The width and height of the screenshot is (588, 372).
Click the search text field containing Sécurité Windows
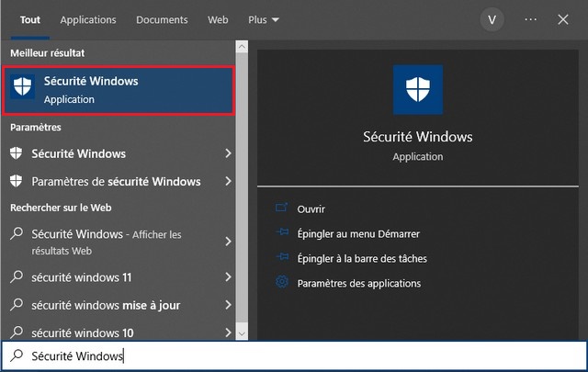(294, 355)
